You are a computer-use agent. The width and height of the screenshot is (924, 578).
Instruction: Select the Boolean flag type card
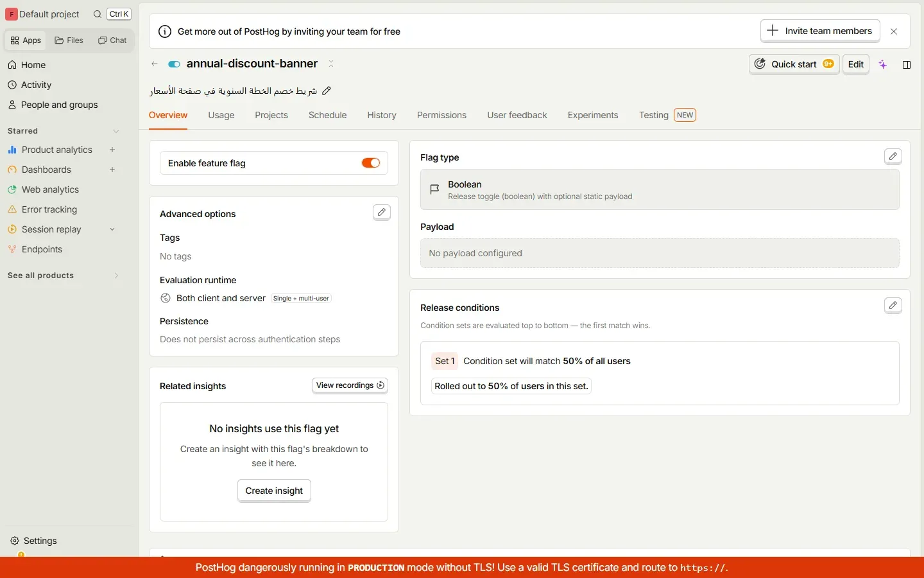(660, 189)
